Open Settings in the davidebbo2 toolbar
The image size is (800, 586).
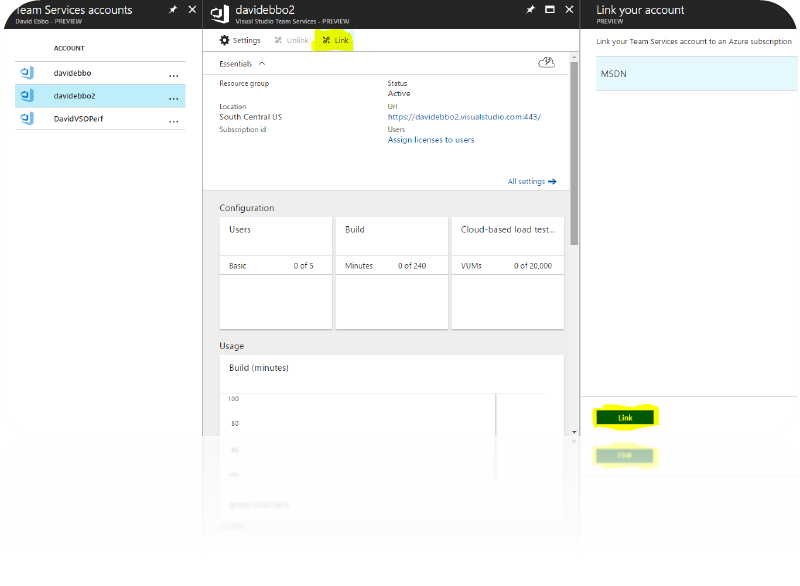click(x=240, y=40)
